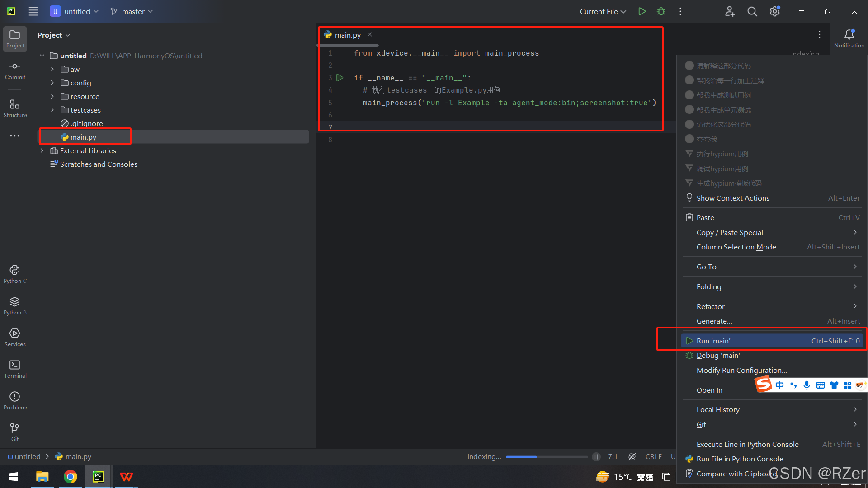Image resolution: width=868 pixels, height=488 pixels.
Task: Click the indexing progress bar
Action: 547,457
